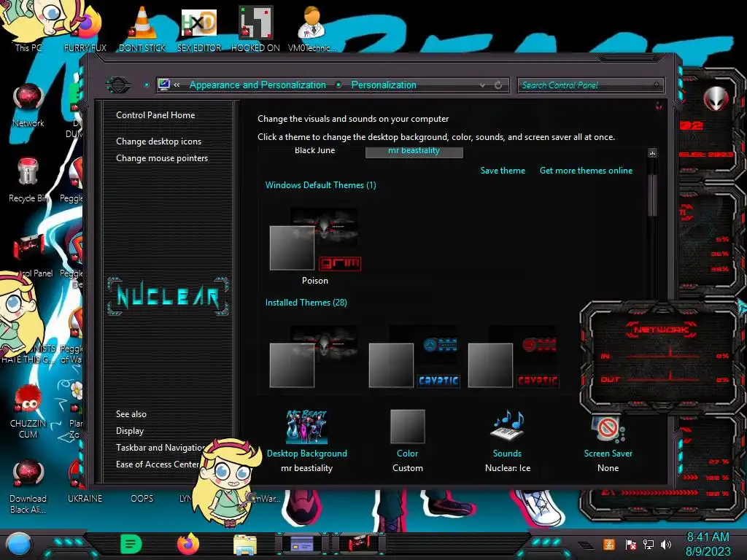Open the Sounds settings icon
The width and height of the screenshot is (747, 560).
click(x=508, y=427)
